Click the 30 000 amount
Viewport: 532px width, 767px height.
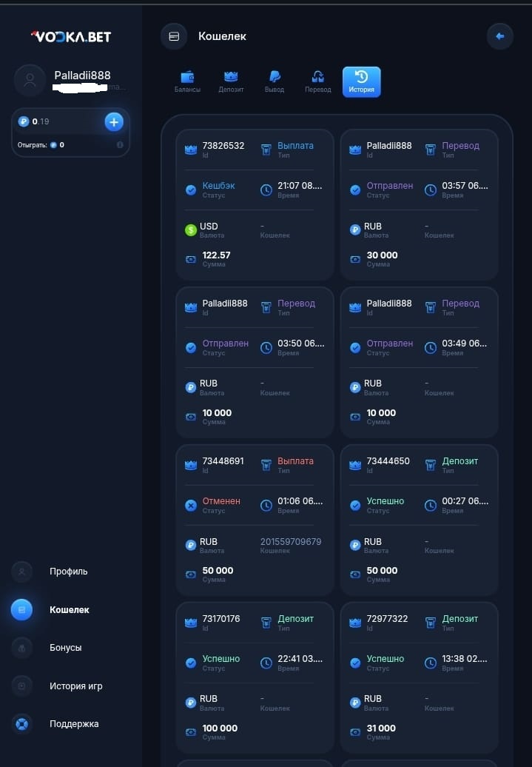(382, 255)
